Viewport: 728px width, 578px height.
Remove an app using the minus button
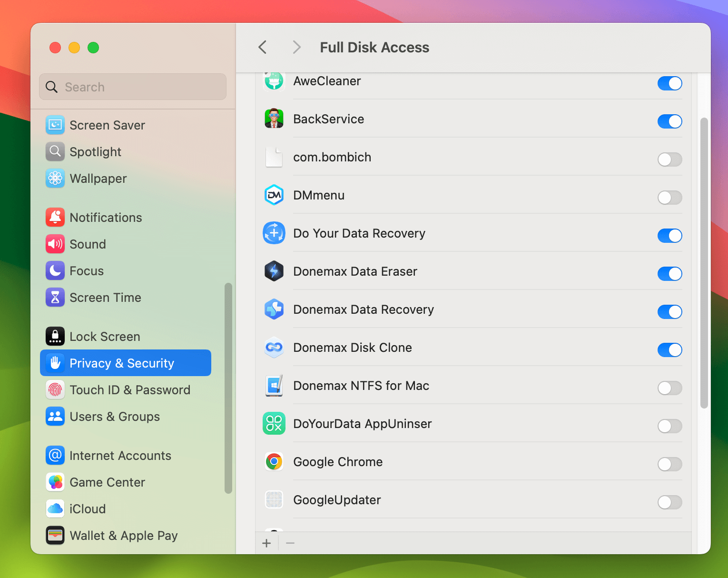point(290,543)
